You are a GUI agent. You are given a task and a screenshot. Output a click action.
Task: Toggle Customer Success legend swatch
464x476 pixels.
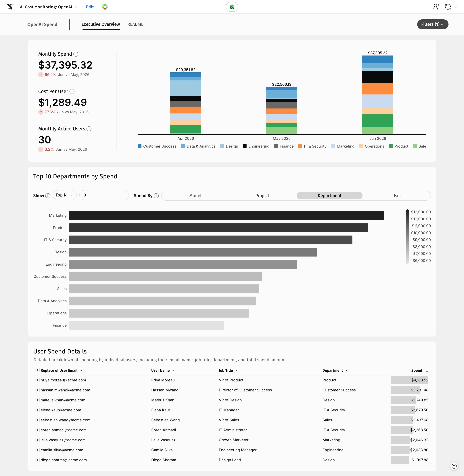[140, 146]
